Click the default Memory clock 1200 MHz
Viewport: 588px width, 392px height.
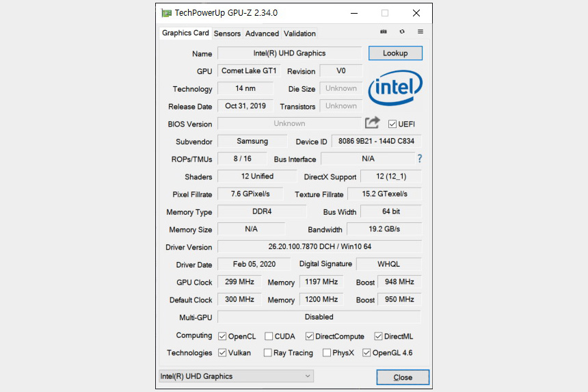[x=321, y=300]
